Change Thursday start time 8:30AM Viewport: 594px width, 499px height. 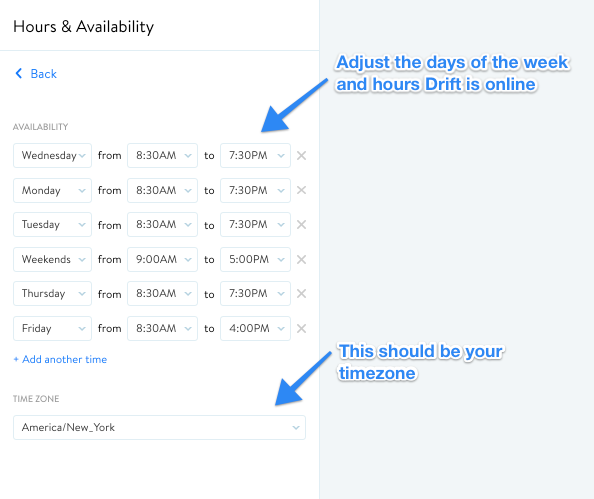pyautogui.click(x=163, y=294)
